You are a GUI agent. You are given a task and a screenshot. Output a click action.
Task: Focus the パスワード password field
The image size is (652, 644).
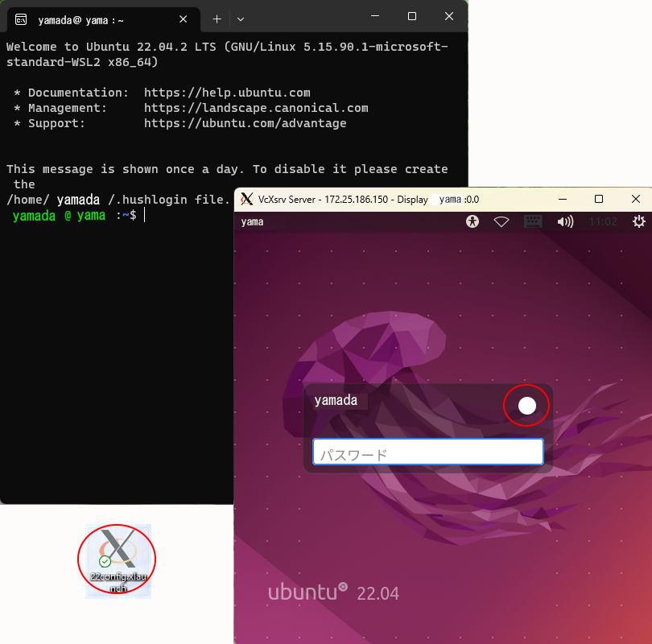coord(428,452)
